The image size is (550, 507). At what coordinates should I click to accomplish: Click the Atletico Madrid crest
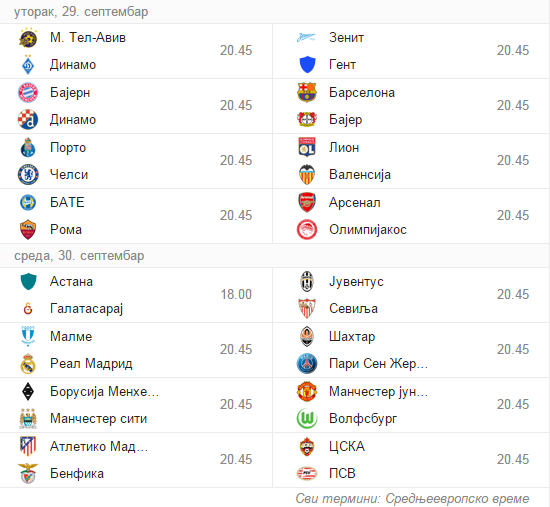coord(28,446)
